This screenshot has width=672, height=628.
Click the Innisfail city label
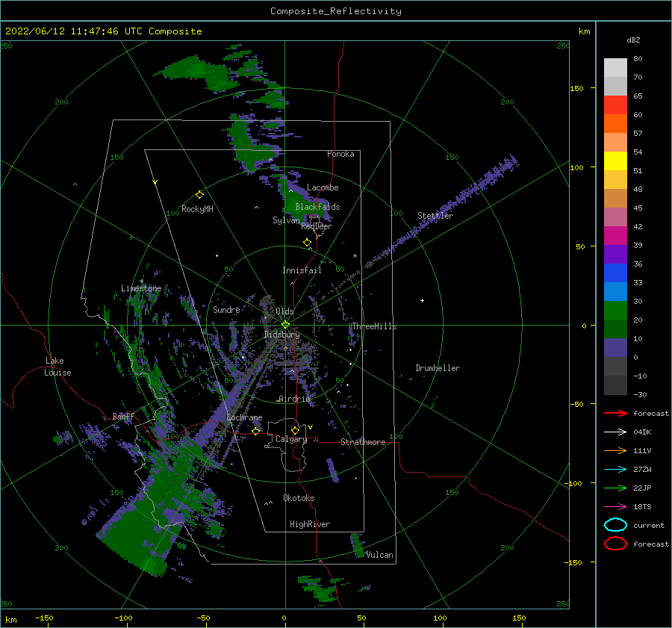pos(302,270)
